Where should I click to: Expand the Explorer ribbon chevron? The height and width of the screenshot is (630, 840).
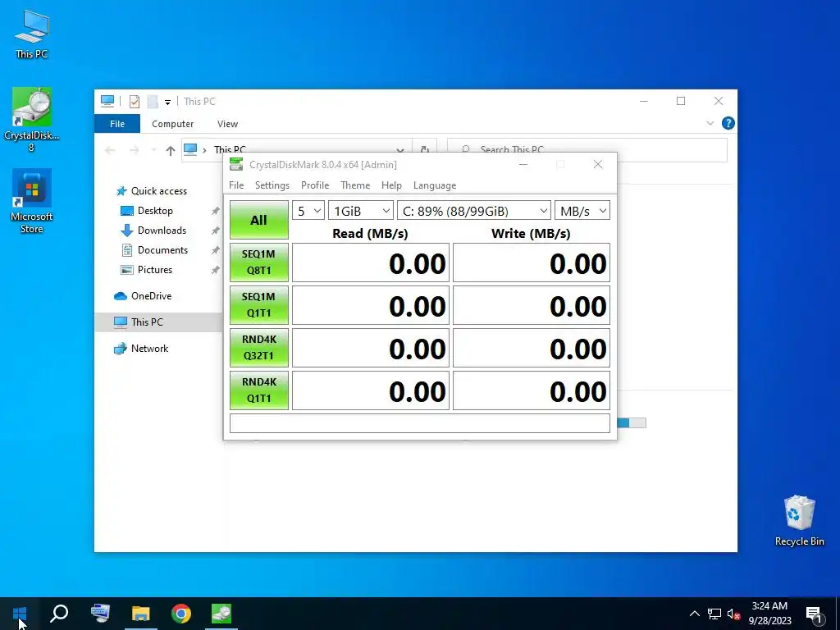[x=710, y=123]
